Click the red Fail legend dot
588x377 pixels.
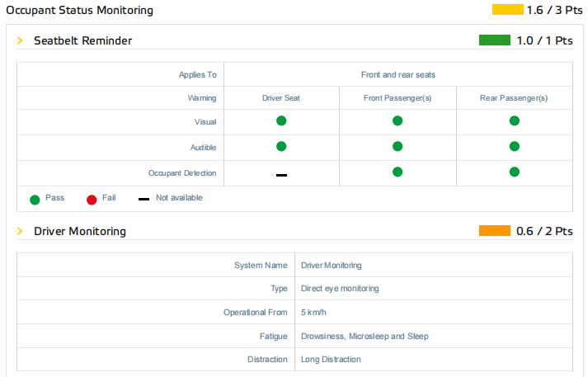[92, 199]
